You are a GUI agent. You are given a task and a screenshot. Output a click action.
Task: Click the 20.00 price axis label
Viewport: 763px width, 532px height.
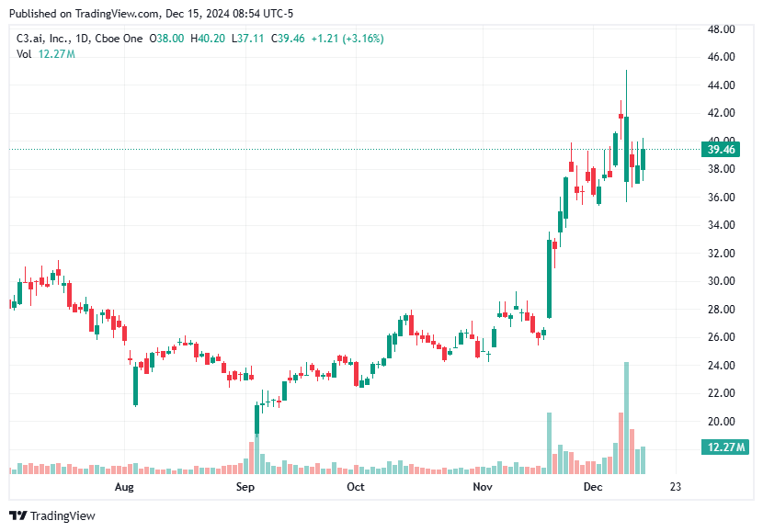click(721, 422)
